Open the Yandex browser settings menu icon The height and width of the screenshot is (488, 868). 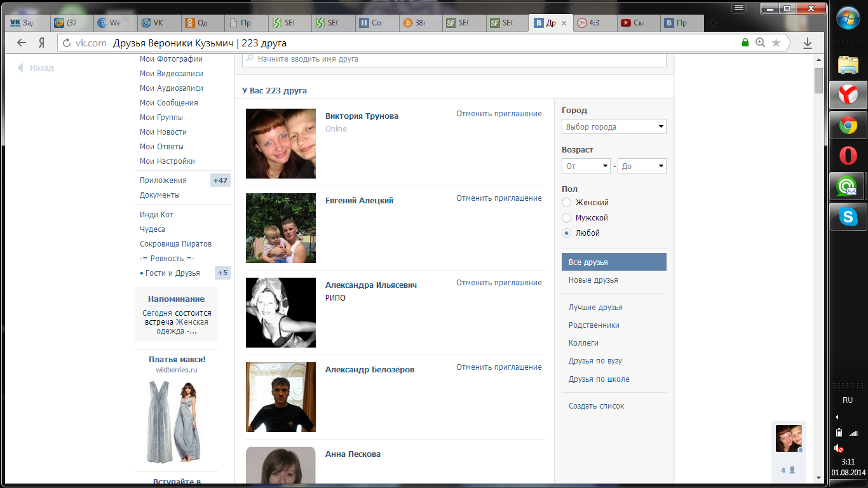click(x=738, y=8)
